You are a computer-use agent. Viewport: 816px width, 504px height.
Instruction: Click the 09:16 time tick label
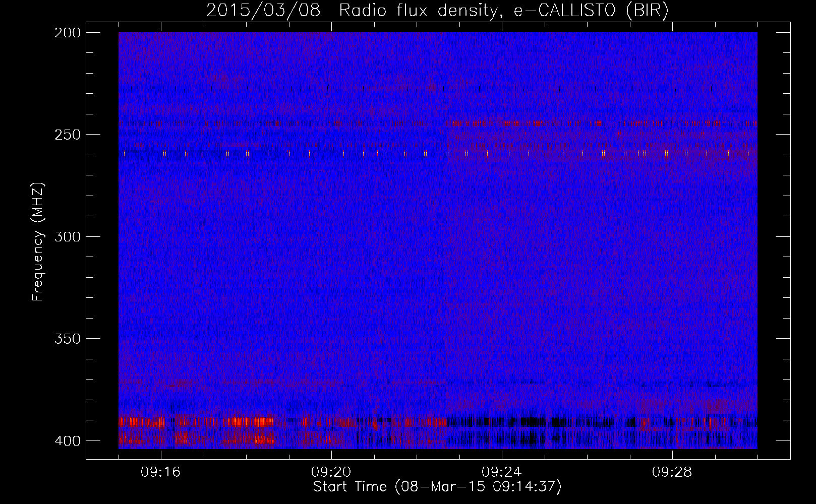161,472
